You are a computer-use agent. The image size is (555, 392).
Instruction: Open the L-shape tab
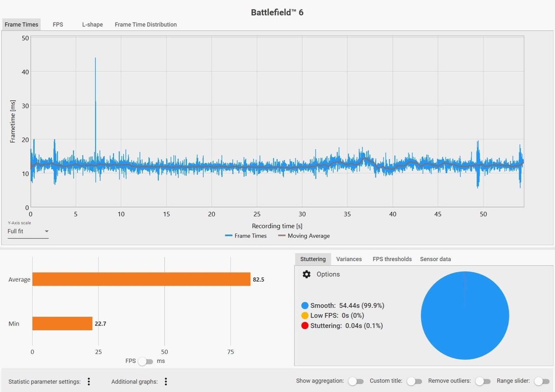pyautogui.click(x=92, y=24)
